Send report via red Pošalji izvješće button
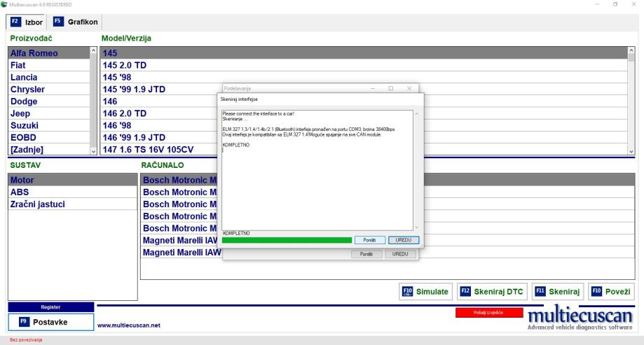Viewport: 644px width, 345px height. pyautogui.click(x=488, y=313)
